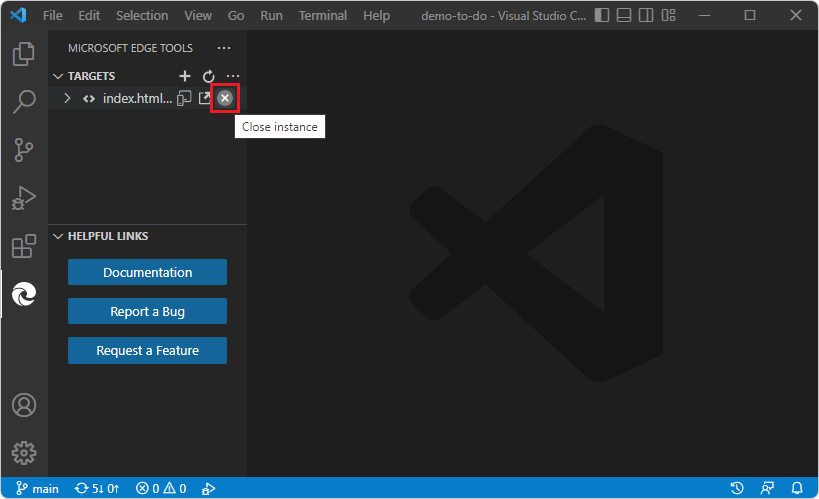
Task: Open the Run and Debug view
Action: pyautogui.click(x=24, y=198)
